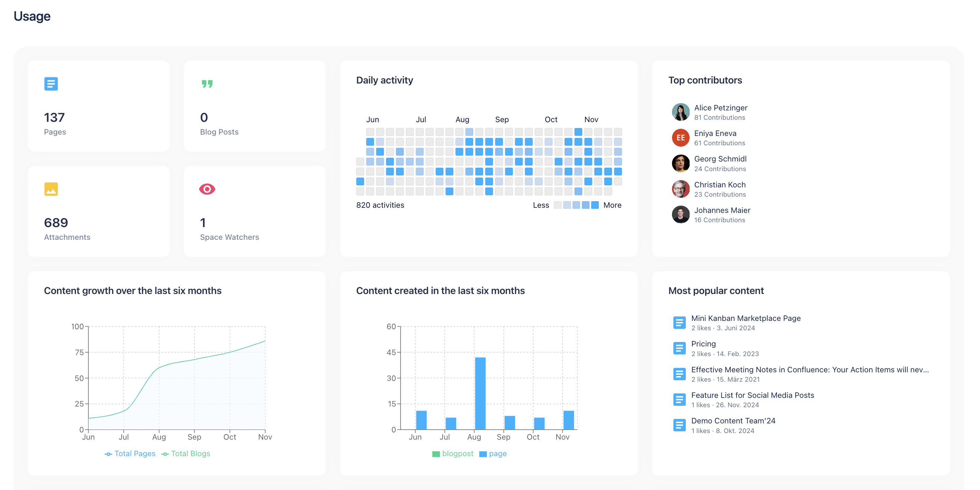Click Johannes Maier's profile picture
This screenshot has height=490, width=980.
click(x=681, y=214)
